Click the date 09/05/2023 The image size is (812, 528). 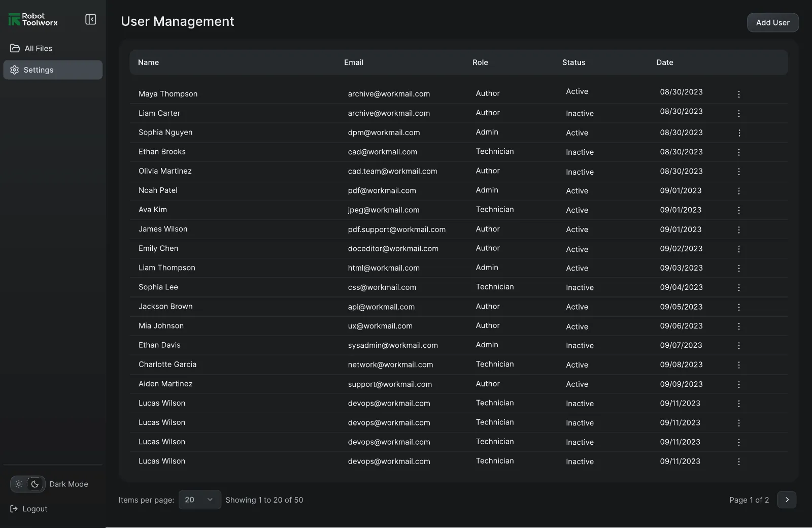(x=681, y=307)
